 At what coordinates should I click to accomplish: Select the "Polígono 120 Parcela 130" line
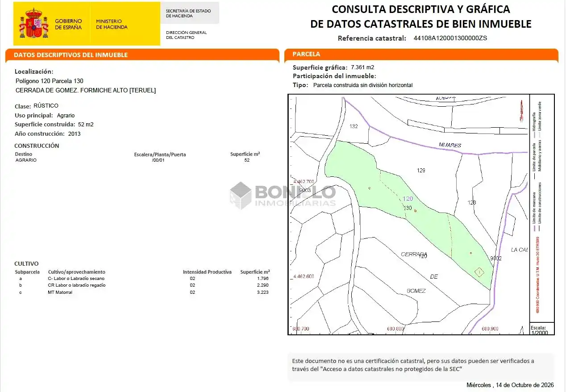[49, 81]
